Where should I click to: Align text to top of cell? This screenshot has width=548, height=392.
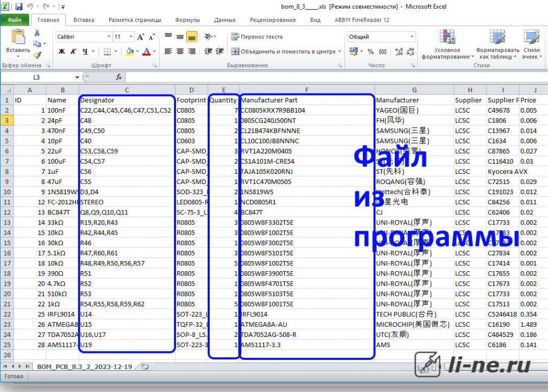tap(168, 36)
